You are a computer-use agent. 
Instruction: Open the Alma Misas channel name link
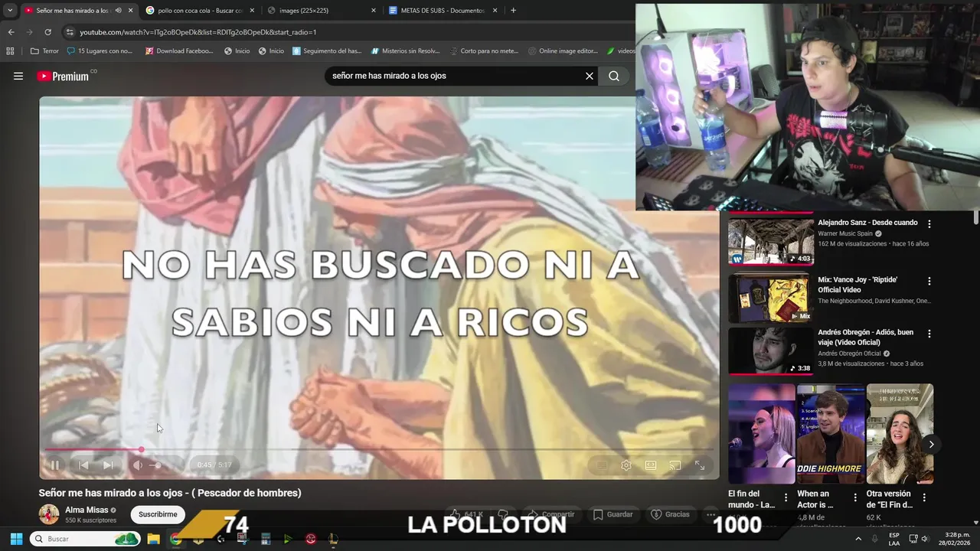(87, 510)
